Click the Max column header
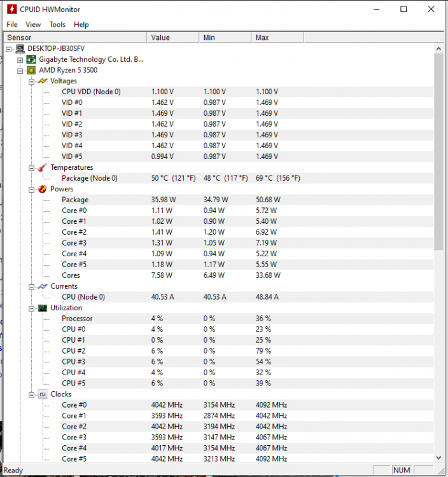 [277, 38]
